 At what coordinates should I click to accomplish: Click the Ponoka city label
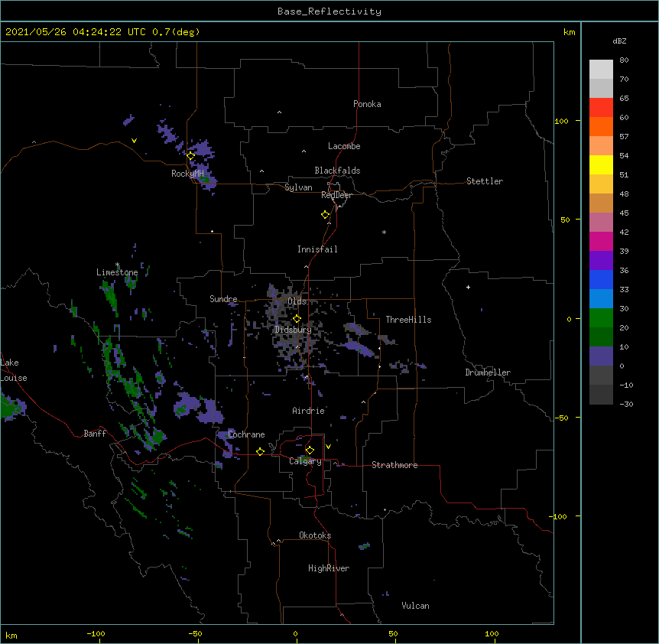pyautogui.click(x=367, y=104)
